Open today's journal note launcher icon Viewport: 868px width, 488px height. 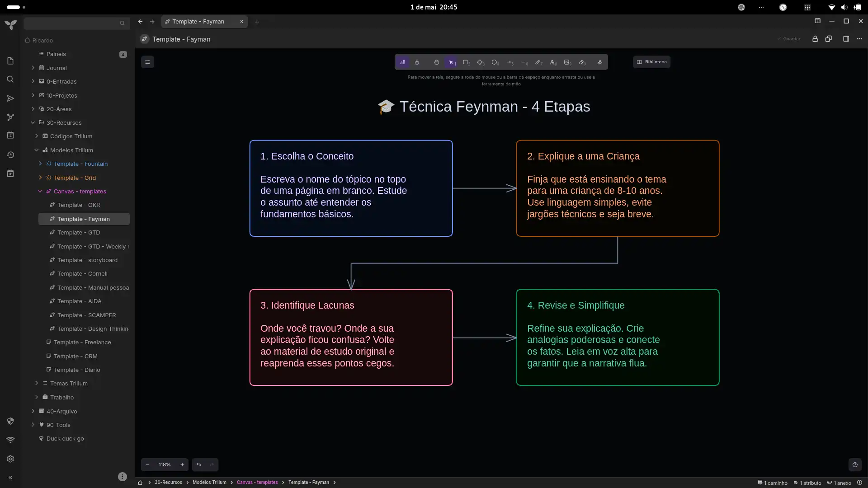point(10,174)
